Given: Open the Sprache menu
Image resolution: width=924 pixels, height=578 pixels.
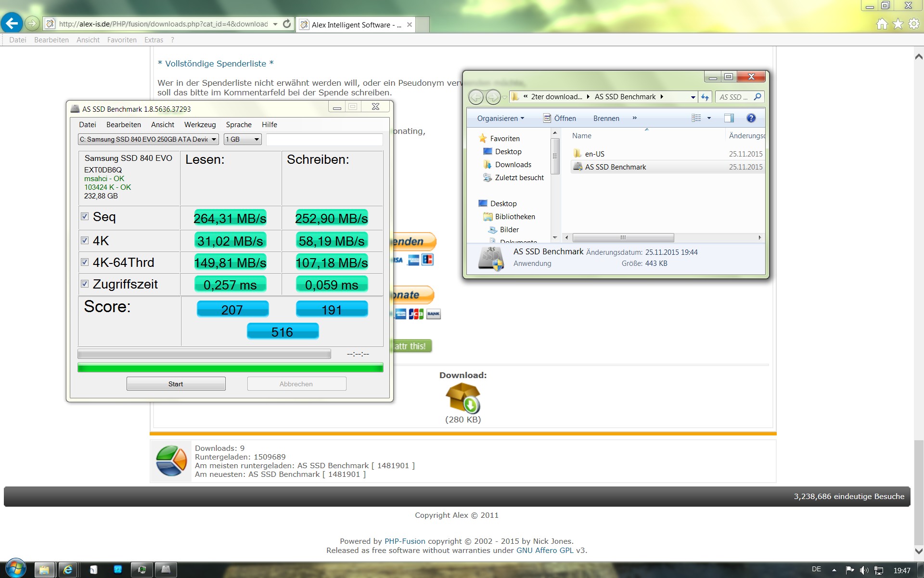Looking at the screenshot, I should pyautogui.click(x=239, y=125).
